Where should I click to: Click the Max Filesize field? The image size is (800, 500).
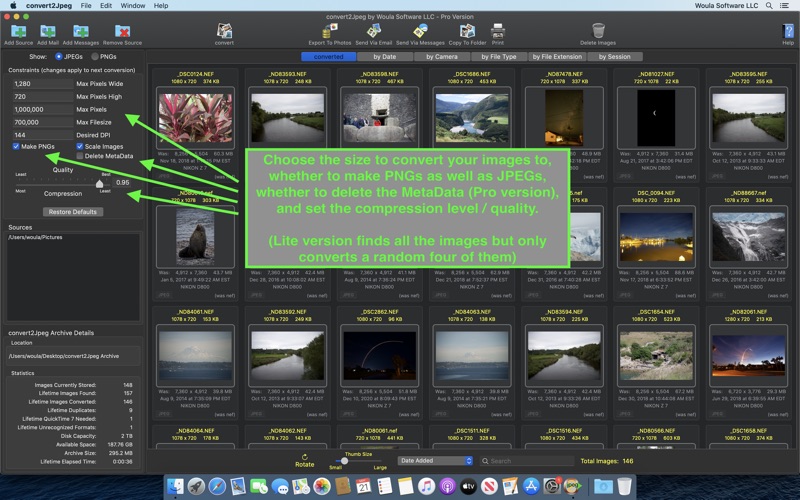[43, 122]
